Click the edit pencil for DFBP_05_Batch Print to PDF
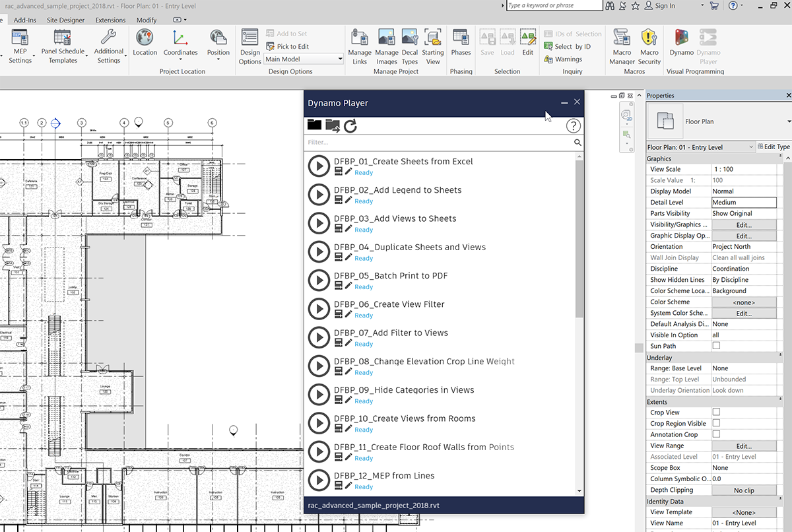 348,286
